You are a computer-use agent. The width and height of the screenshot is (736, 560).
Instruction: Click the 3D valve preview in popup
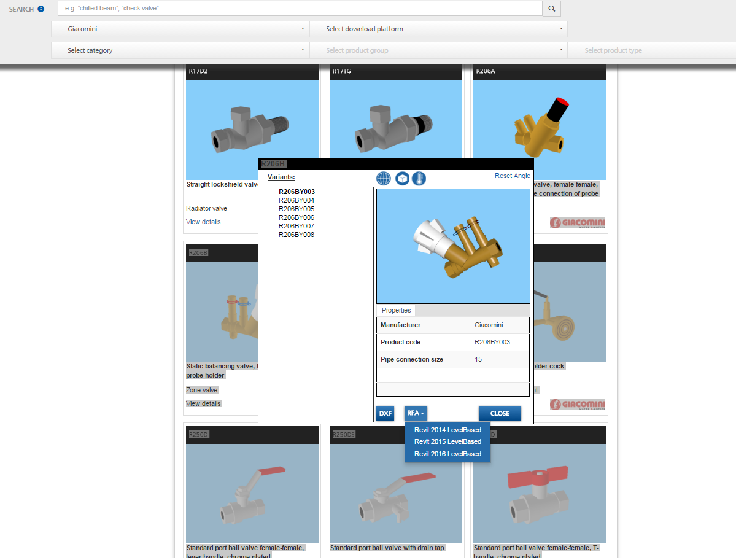tap(453, 246)
